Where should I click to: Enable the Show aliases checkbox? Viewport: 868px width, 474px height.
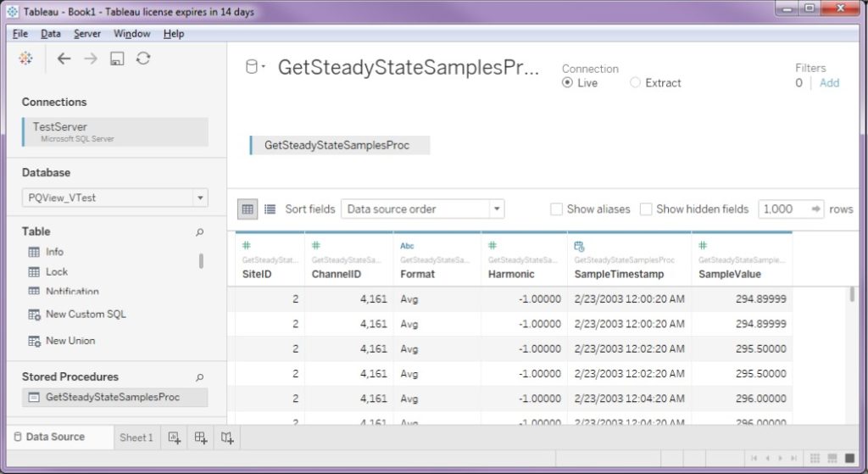pos(556,209)
